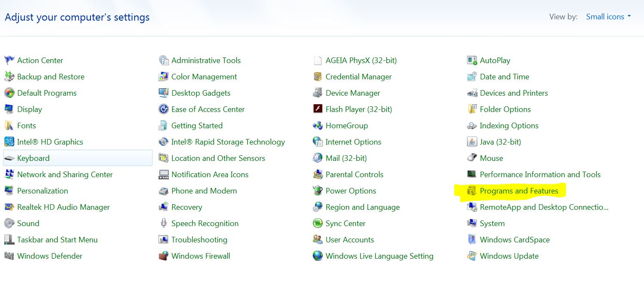Click the Java coffee cup icon
The image size is (644, 290).
[x=472, y=142]
